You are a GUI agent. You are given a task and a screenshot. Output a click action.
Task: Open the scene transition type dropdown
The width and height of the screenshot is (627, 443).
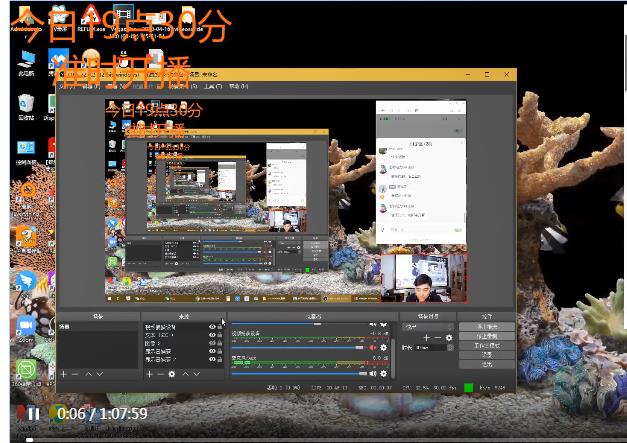(x=426, y=327)
